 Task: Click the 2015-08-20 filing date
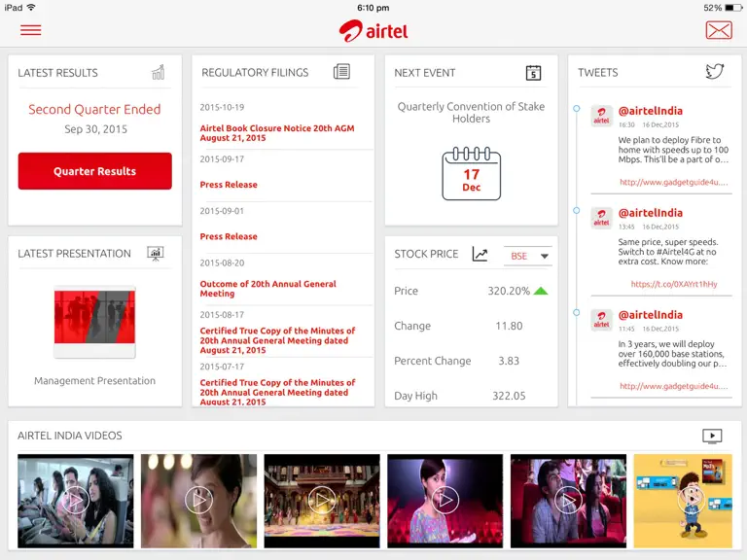click(222, 262)
